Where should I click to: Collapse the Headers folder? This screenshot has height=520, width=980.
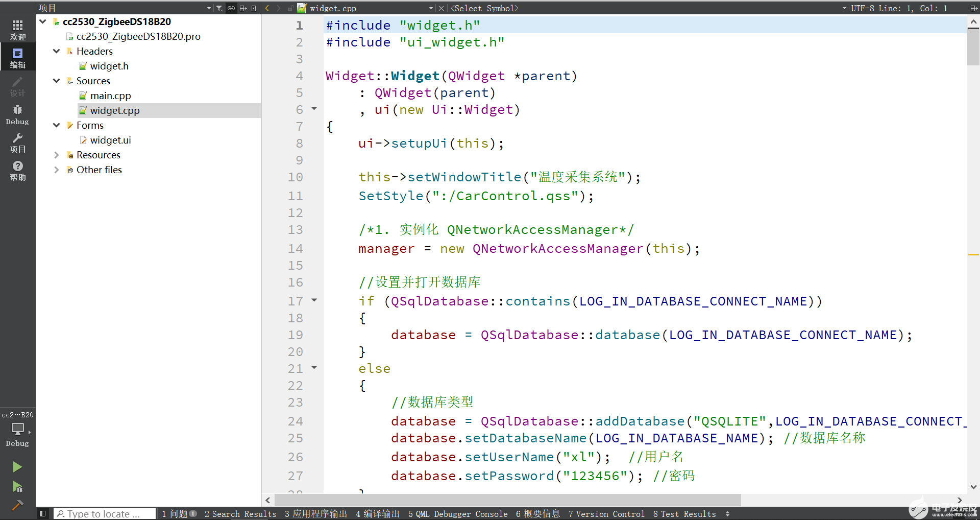pos(57,51)
